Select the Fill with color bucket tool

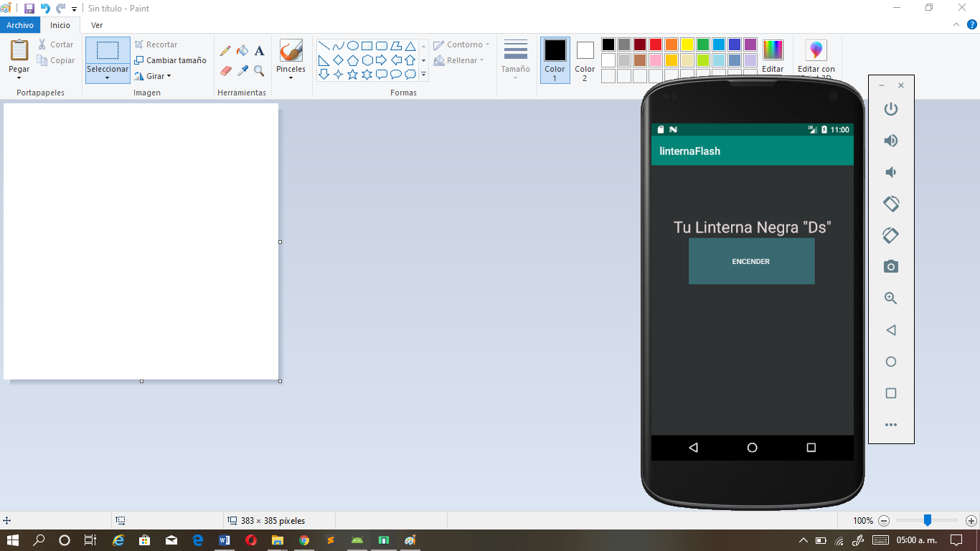[x=242, y=51]
